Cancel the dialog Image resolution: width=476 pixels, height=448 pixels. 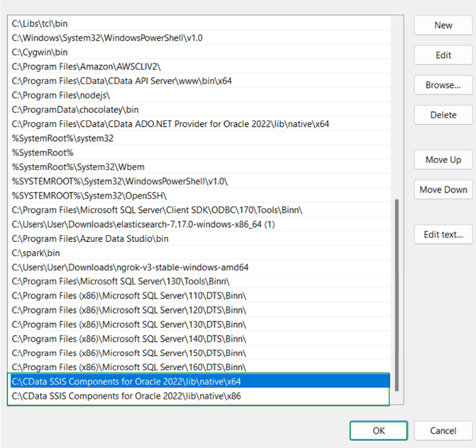point(443,430)
